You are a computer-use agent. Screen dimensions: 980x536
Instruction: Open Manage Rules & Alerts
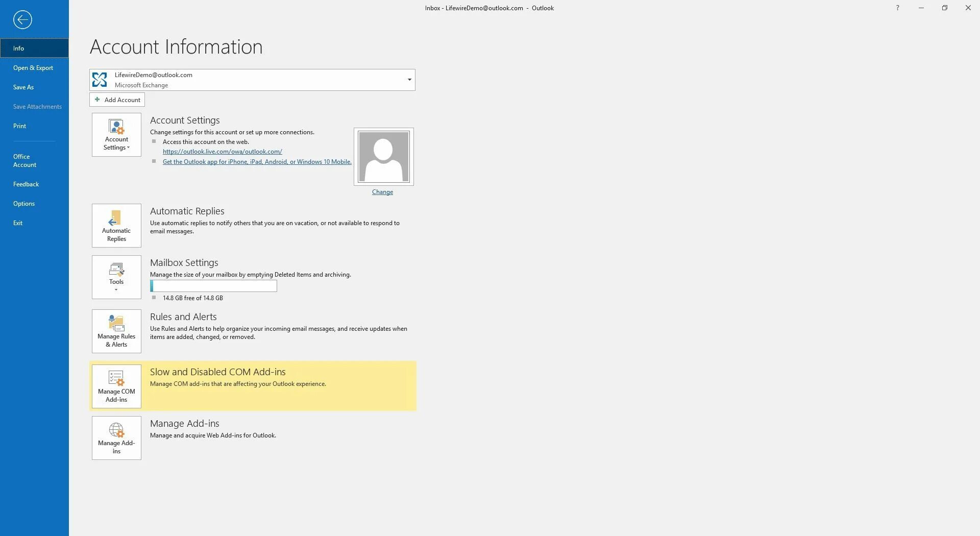(x=116, y=331)
